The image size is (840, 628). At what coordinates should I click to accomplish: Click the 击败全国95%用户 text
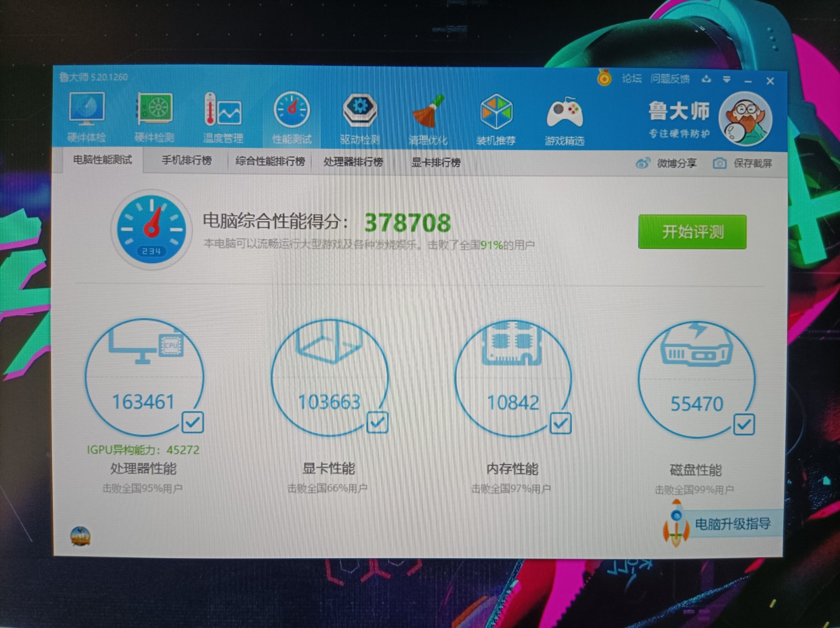[x=142, y=488]
